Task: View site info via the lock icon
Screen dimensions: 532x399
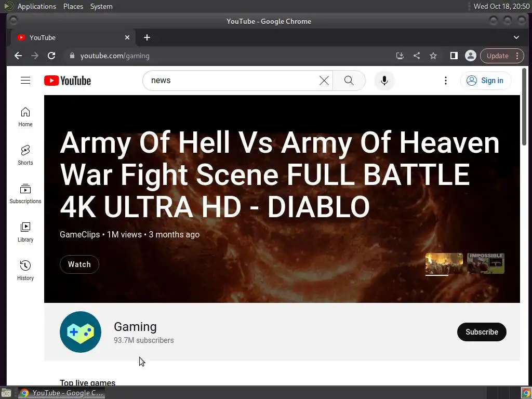Action: click(x=72, y=56)
